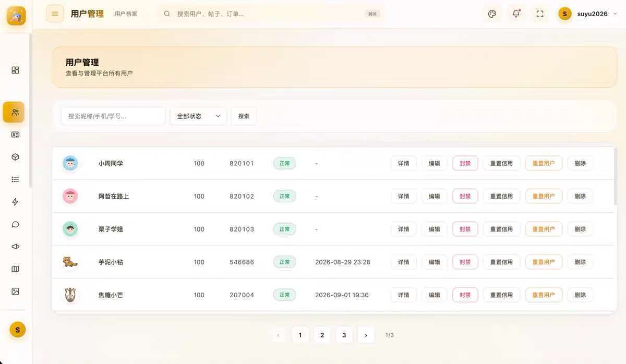The height and width of the screenshot is (364, 626).
Task: Open the ID card icon in sidebar
Action: tap(15, 135)
